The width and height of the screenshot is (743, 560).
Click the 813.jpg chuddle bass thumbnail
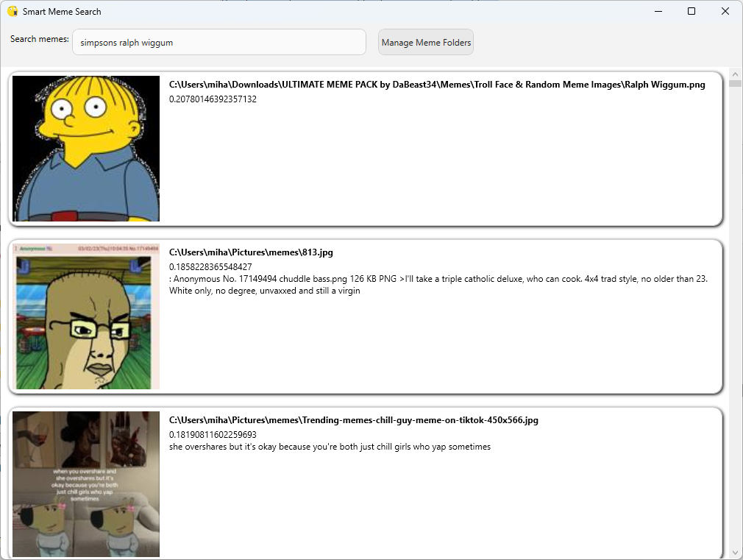86,316
